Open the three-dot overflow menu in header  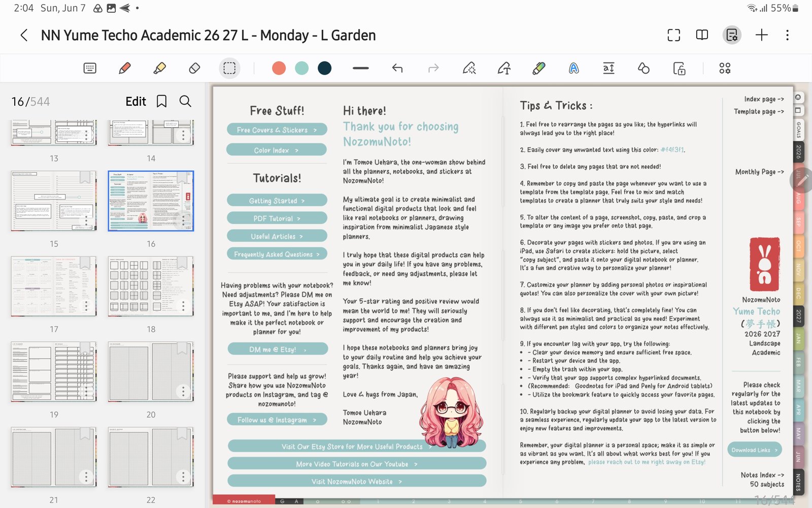pyautogui.click(x=787, y=35)
